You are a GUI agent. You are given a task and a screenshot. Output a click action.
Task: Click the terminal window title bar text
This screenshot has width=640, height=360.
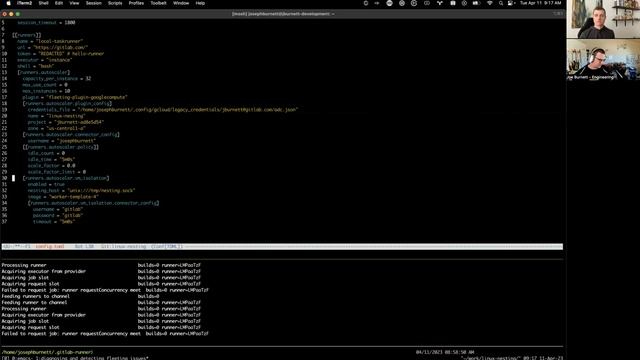pyautogui.click(x=283, y=14)
